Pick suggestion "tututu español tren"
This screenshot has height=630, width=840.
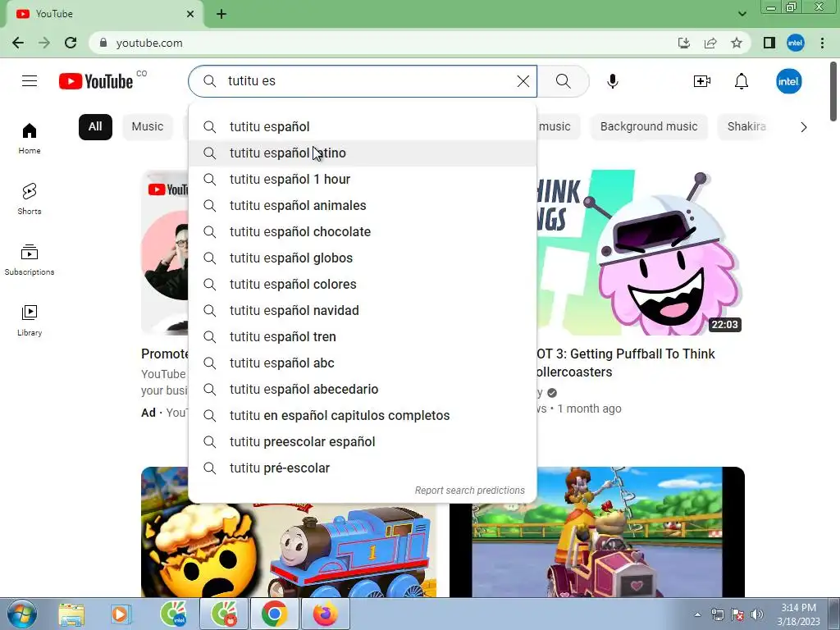click(363, 337)
